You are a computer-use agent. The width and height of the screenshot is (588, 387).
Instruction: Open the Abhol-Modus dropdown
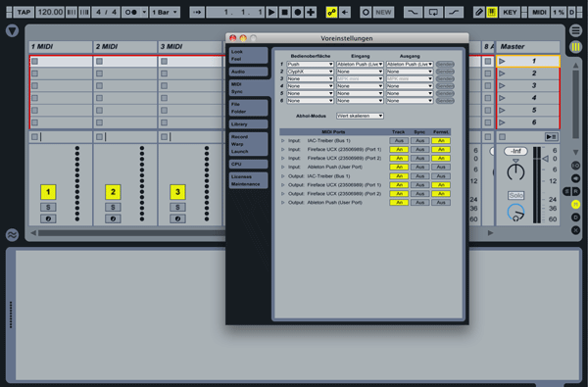point(360,116)
